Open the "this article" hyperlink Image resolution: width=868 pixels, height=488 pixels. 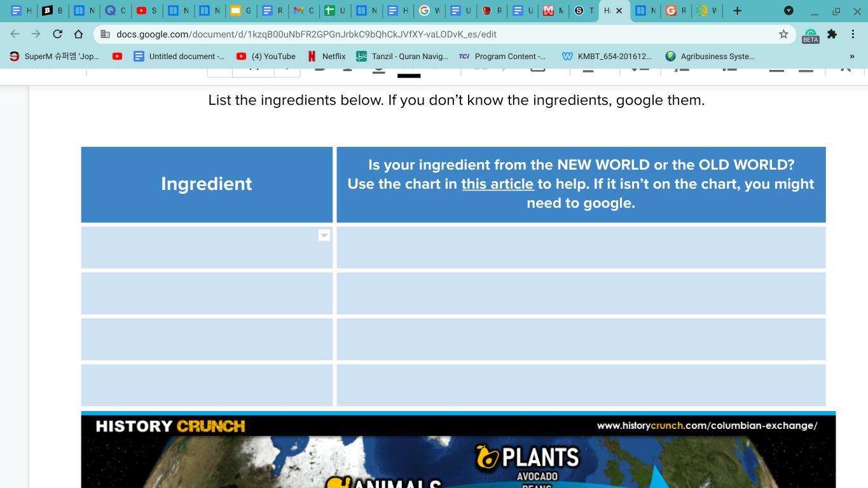tap(497, 184)
